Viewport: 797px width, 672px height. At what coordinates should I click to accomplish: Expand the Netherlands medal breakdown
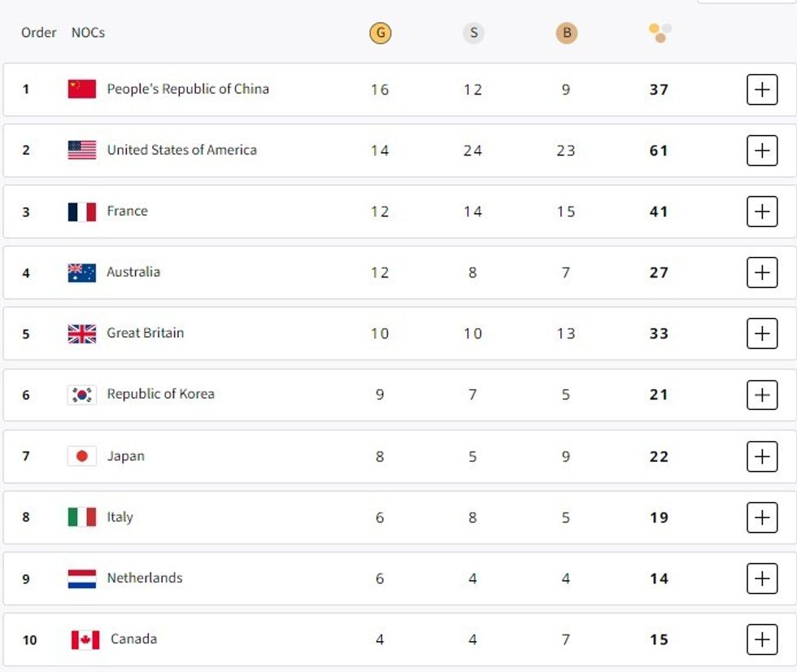(761, 578)
